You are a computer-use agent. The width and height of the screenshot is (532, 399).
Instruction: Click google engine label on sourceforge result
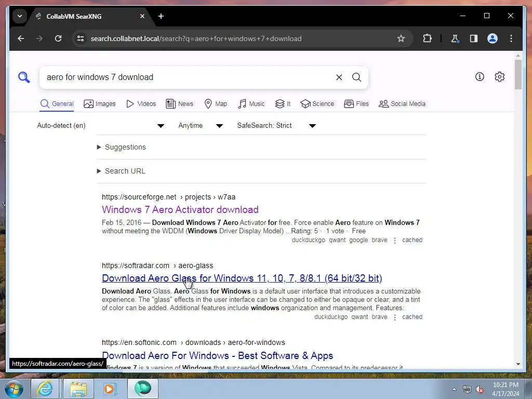[358, 240]
